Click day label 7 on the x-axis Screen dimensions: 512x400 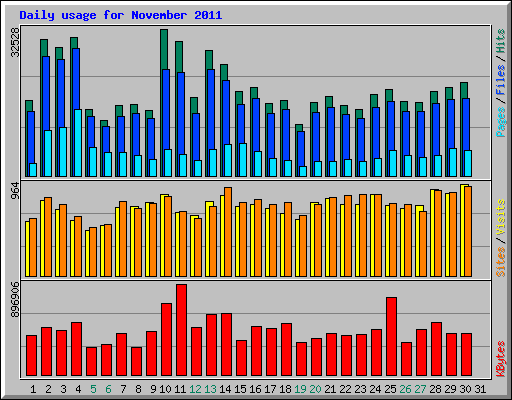[x=123, y=389]
